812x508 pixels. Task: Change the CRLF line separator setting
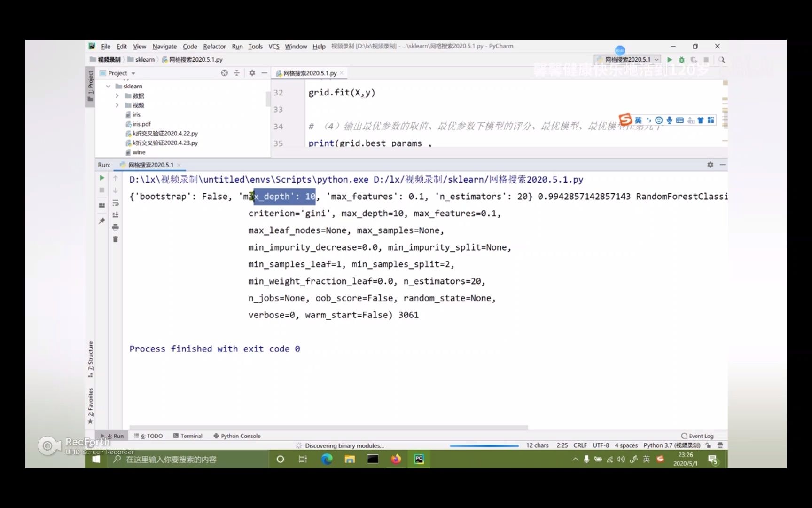[580, 445]
